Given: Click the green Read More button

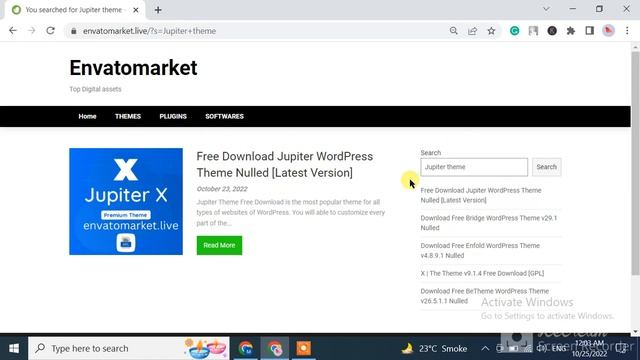Looking at the screenshot, I should (x=219, y=245).
